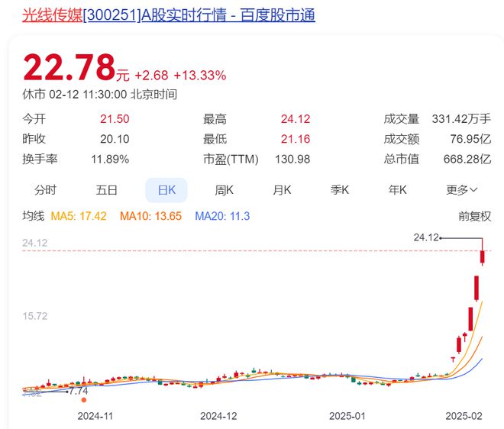Viewport: 504px width, 429px height.
Task: Switch to the 周K chart tab
Action: [224, 190]
